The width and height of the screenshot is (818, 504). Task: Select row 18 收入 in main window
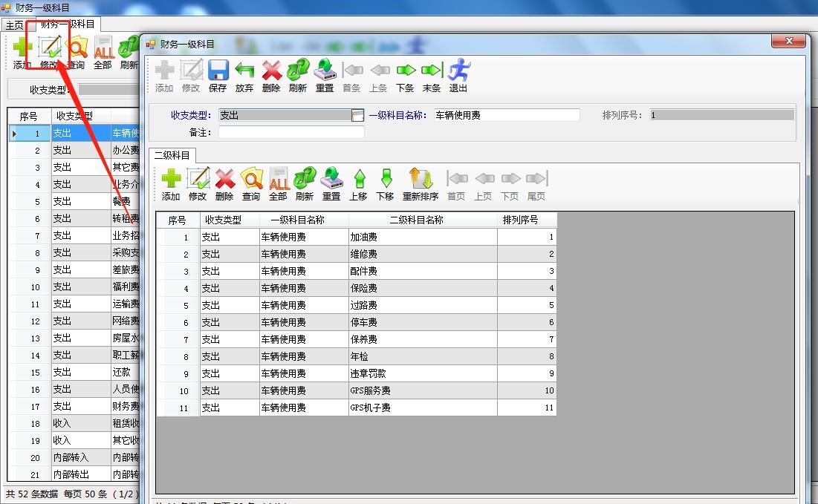point(74,424)
